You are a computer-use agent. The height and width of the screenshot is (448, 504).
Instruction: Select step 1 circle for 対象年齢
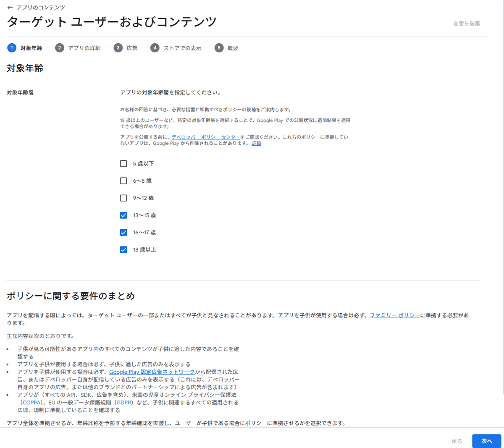[x=12, y=48]
